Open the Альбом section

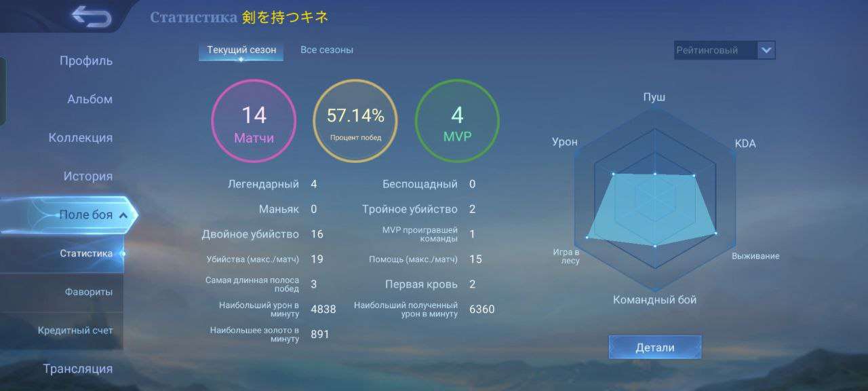coord(90,99)
